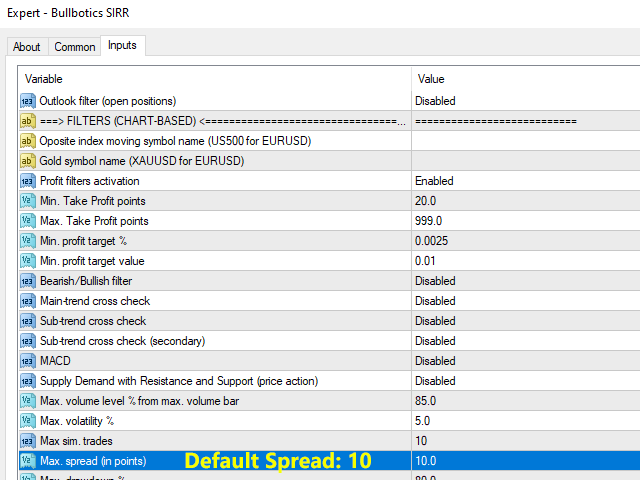The width and height of the screenshot is (640, 480).
Task: Open the Supply Demand Disabled value dropdown
Action: 526,381
